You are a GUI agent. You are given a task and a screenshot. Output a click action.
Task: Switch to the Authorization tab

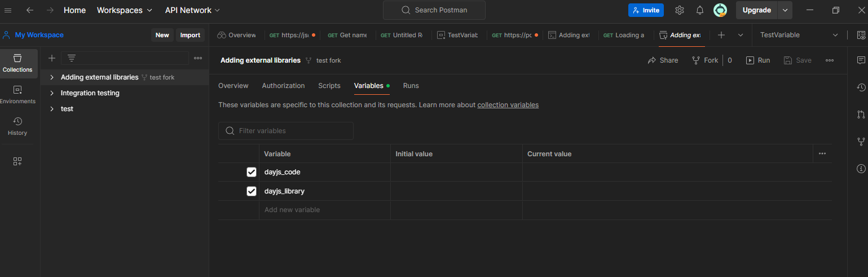click(x=283, y=86)
